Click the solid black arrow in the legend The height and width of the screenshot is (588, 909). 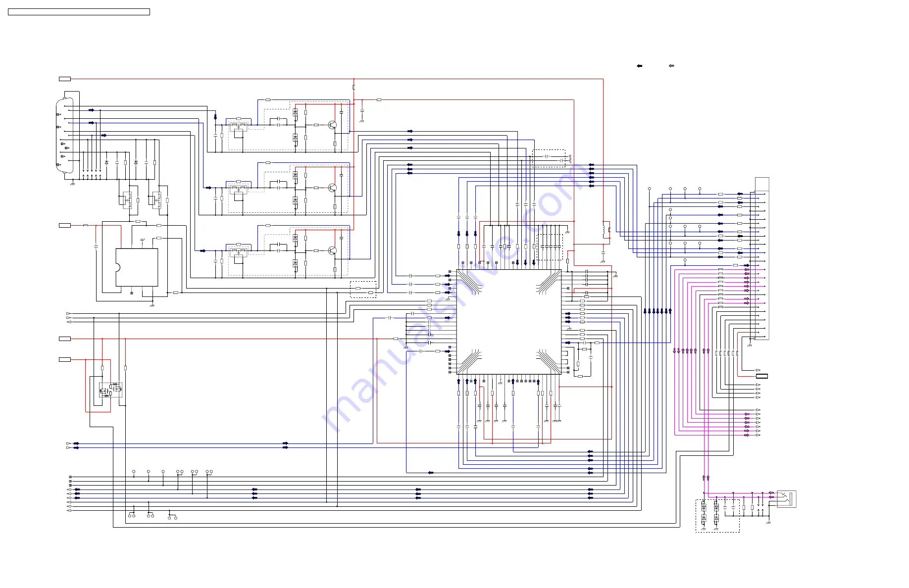point(639,66)
